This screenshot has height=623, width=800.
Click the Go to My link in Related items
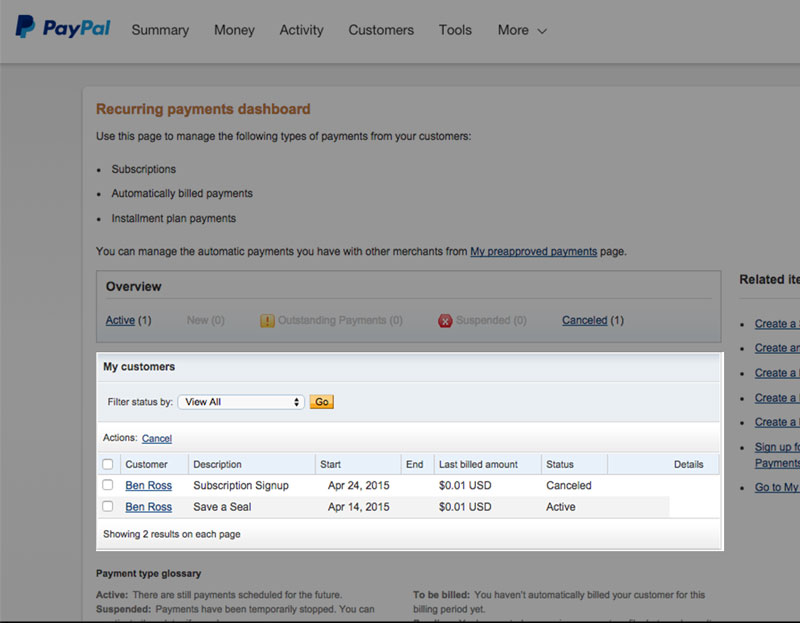coord(777,487)
